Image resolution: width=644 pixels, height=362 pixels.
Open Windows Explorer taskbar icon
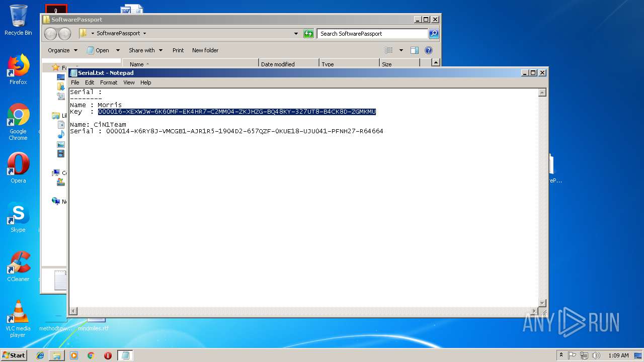tap(57, 355)
